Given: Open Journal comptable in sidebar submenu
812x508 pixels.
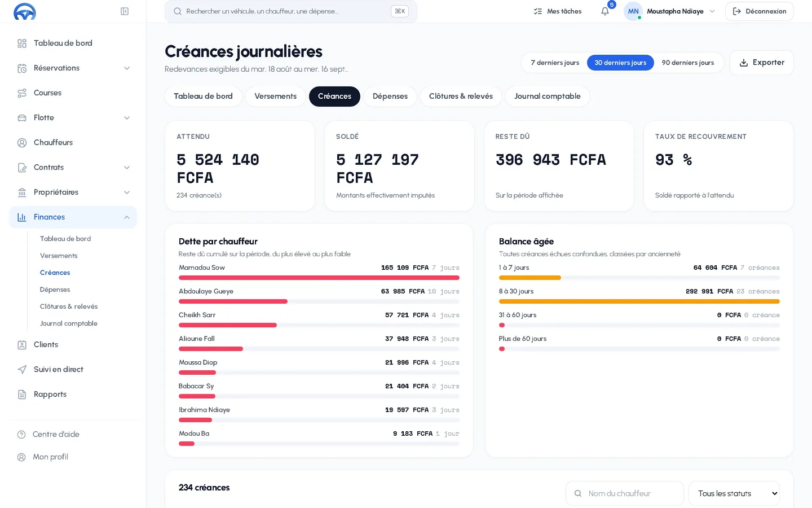Looking at the screenshot, I should coord(69,323).
